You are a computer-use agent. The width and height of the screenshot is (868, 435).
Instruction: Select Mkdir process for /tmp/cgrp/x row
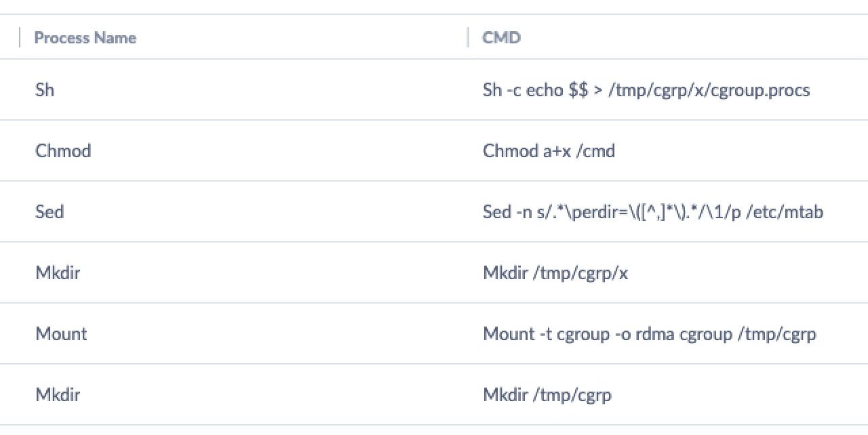(x=57, y=273)
